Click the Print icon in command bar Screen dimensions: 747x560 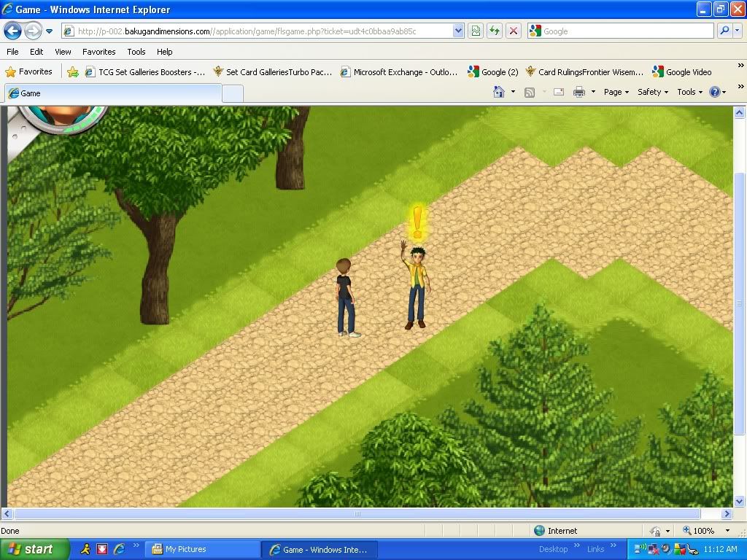(579, 92)
